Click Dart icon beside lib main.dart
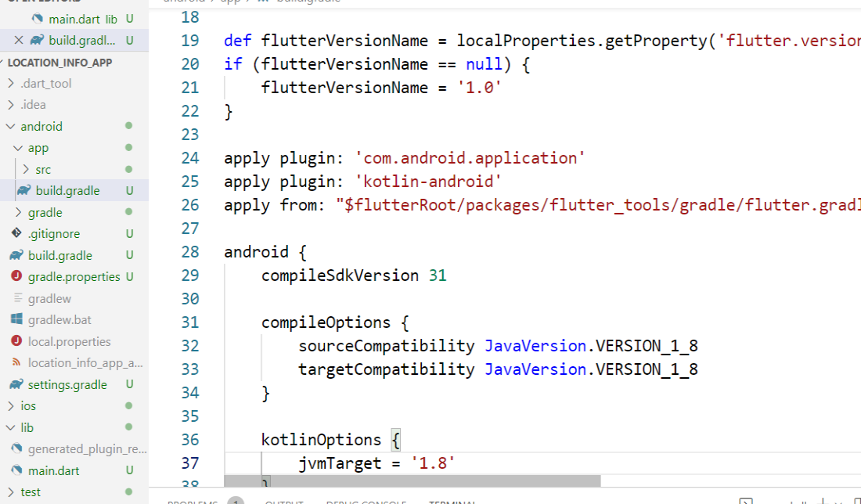 coord(17,470)
